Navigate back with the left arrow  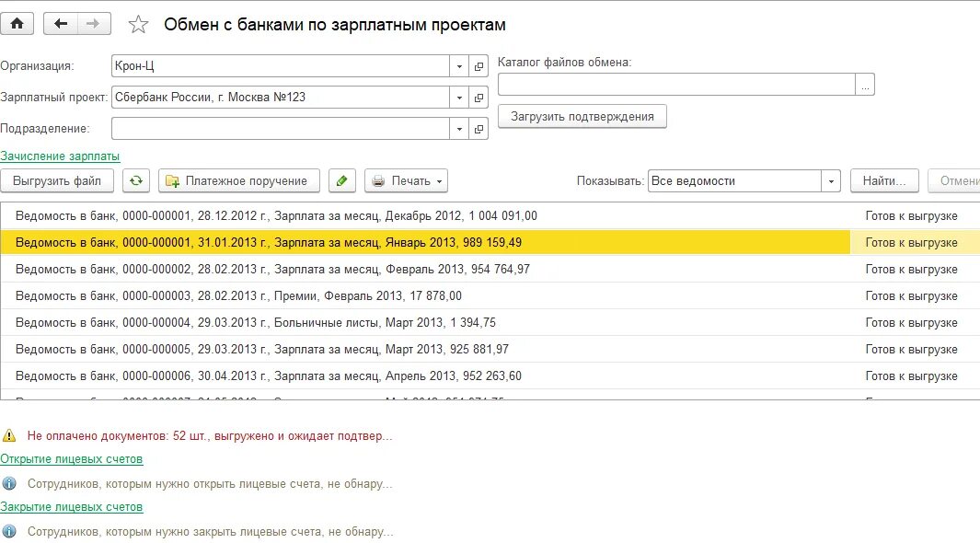[x=61, y=24]
